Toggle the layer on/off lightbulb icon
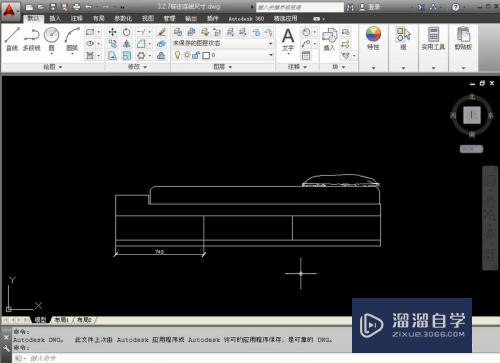 point(177,55)
